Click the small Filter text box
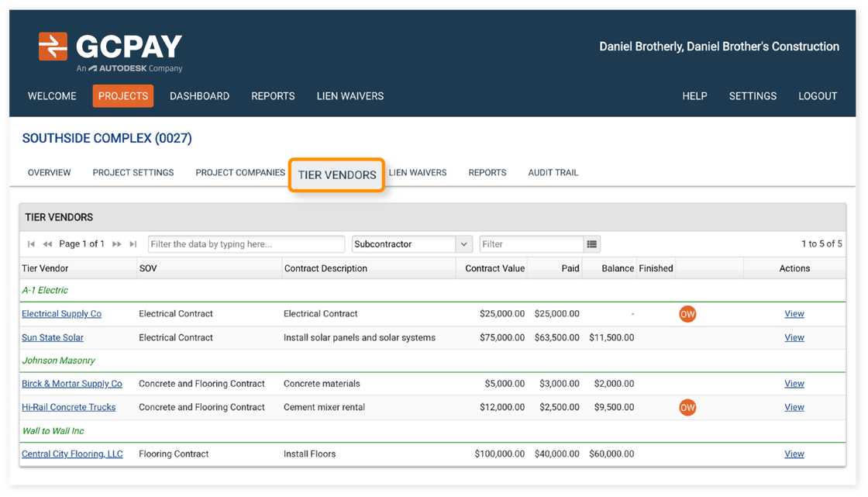The image size is (868, 497). 531,244
